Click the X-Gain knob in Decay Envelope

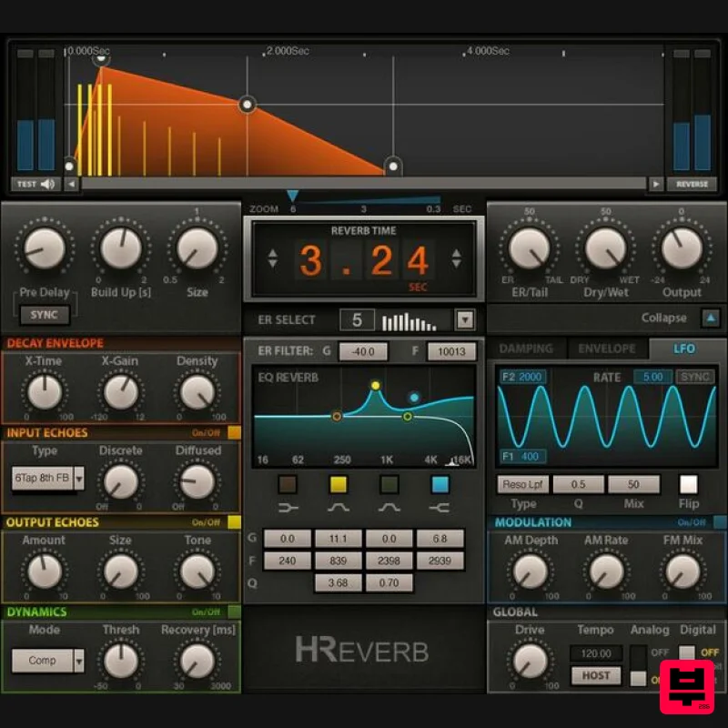[x=121, y=392]
